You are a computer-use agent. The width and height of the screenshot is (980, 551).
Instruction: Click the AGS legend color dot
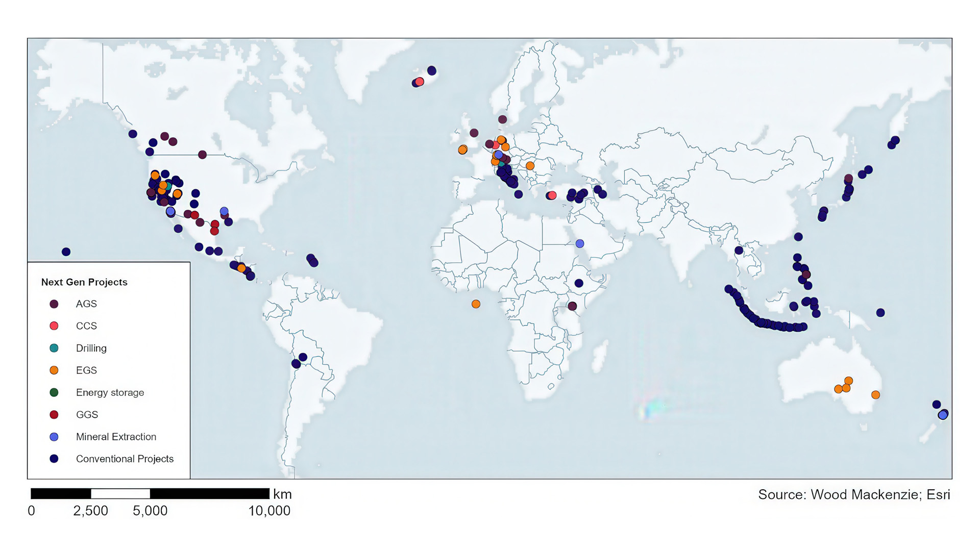(x=54, y=304)
